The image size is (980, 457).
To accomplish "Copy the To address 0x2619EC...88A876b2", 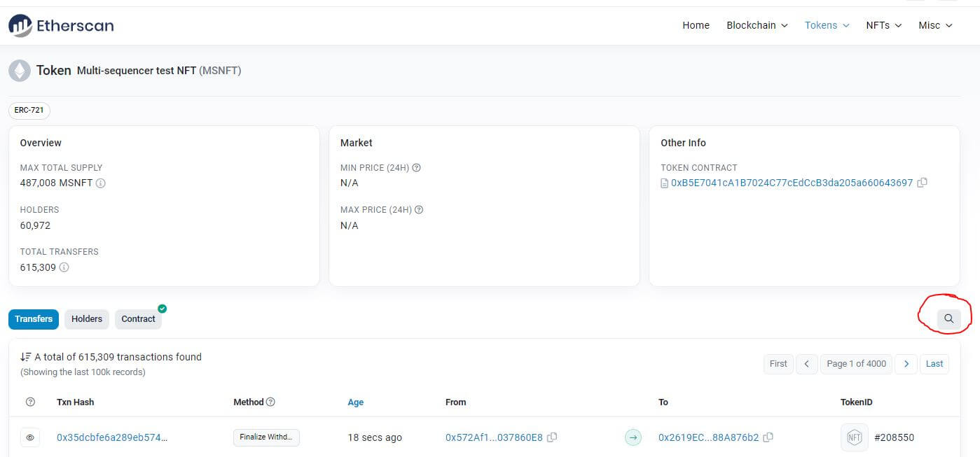I will coord(768,437).
